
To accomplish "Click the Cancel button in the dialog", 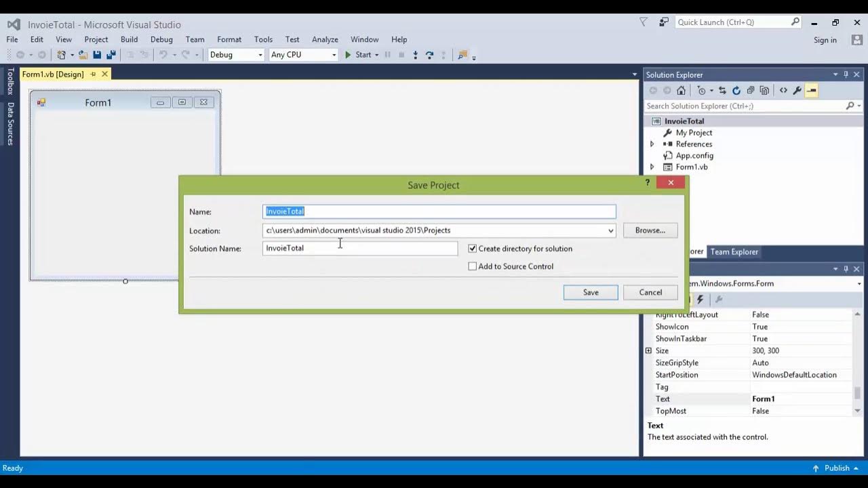I will 650,292.
